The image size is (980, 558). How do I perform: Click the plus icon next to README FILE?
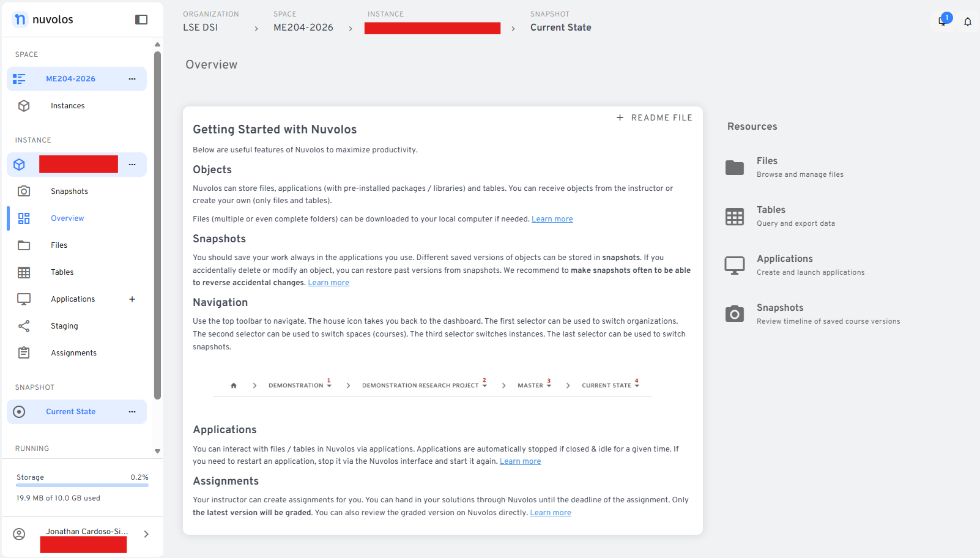(x=620, y=117)
